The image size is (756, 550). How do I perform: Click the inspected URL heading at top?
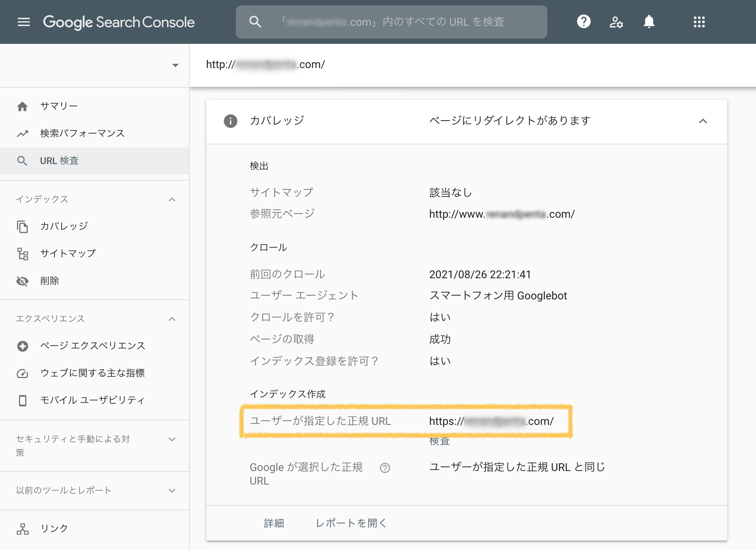[x=265, y=65]
